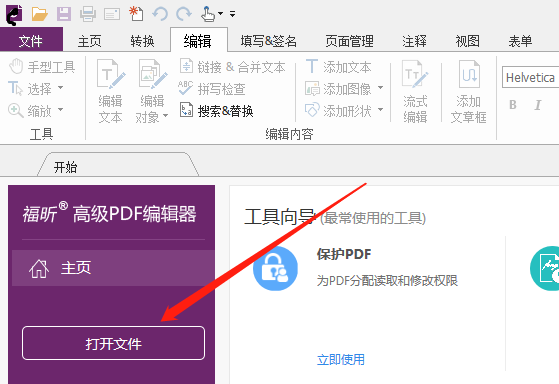Expand the 选择 tool dropdown arrow
This screenshot has height=384, width=559.
pyautogui.click(x=60, y=87)
